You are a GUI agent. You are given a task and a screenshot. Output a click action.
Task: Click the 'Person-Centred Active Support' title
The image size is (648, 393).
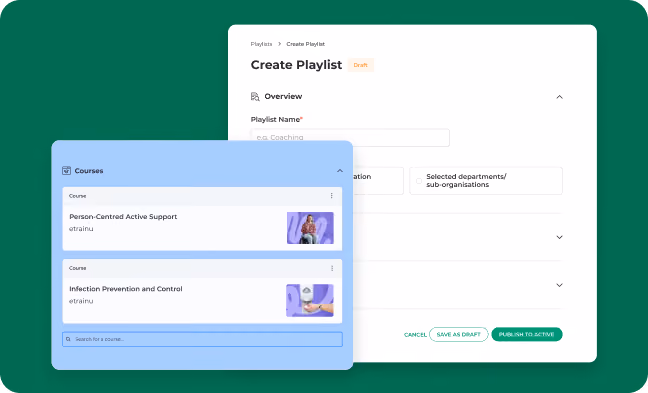(123, 217)
